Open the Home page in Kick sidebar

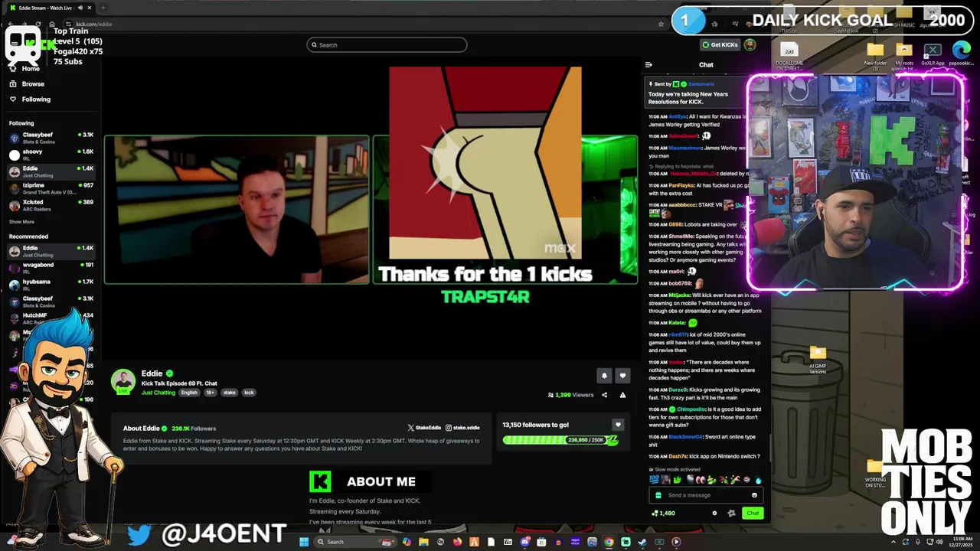[x=30, y=69]
